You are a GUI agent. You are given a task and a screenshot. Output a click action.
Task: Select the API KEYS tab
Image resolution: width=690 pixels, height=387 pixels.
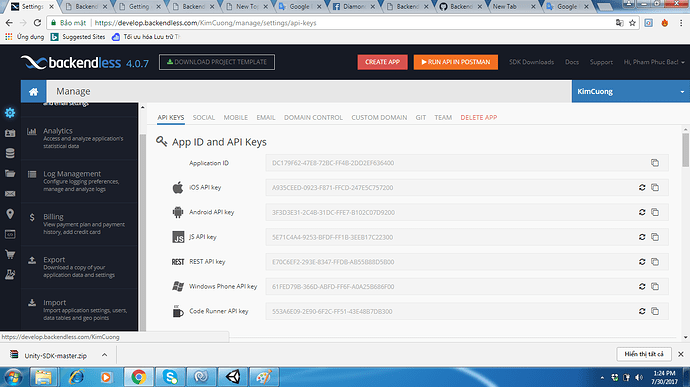tap(171, 118)
